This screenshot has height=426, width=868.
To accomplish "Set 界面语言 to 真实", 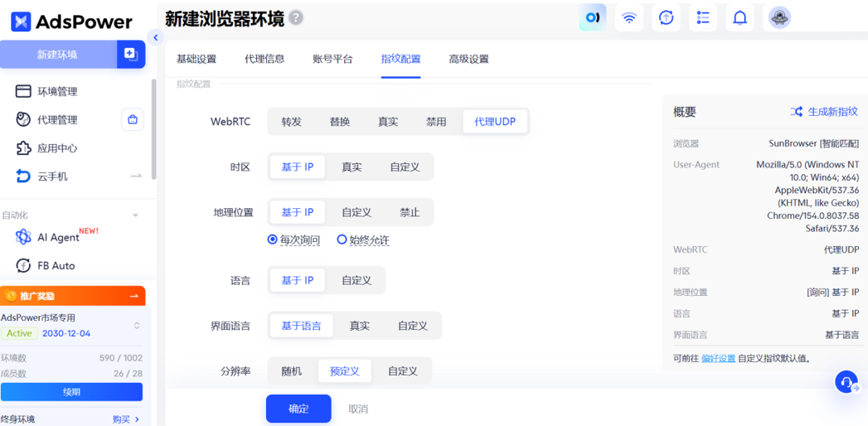I will coord(359,326).
